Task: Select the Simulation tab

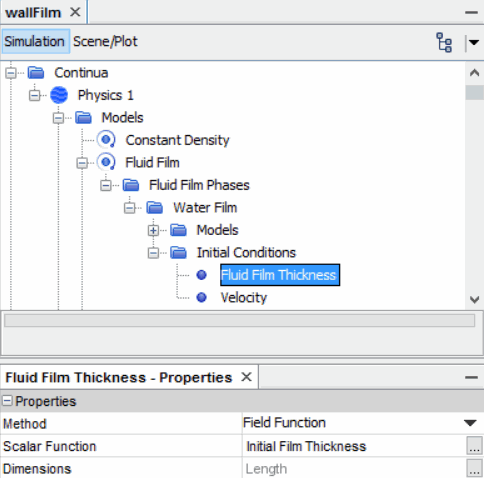Action: point(34,42)
